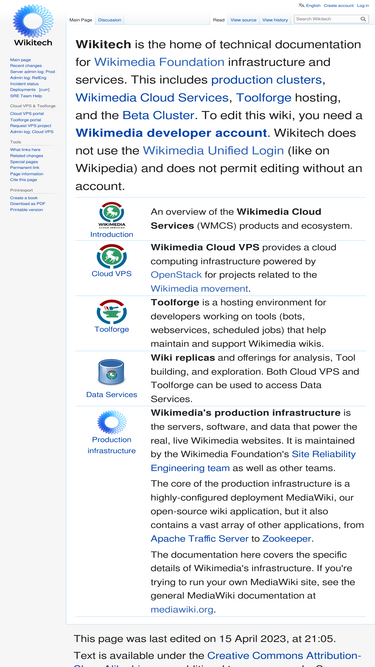Open Admin log: Cloud VPS link
The image size is (375, 667).
(31, 132)
